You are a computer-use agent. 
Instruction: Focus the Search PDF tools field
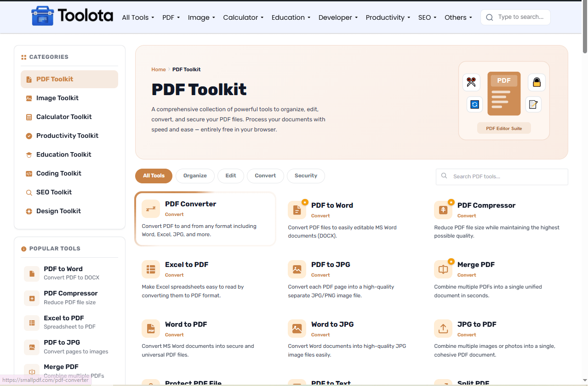click(x=502, y=176)
